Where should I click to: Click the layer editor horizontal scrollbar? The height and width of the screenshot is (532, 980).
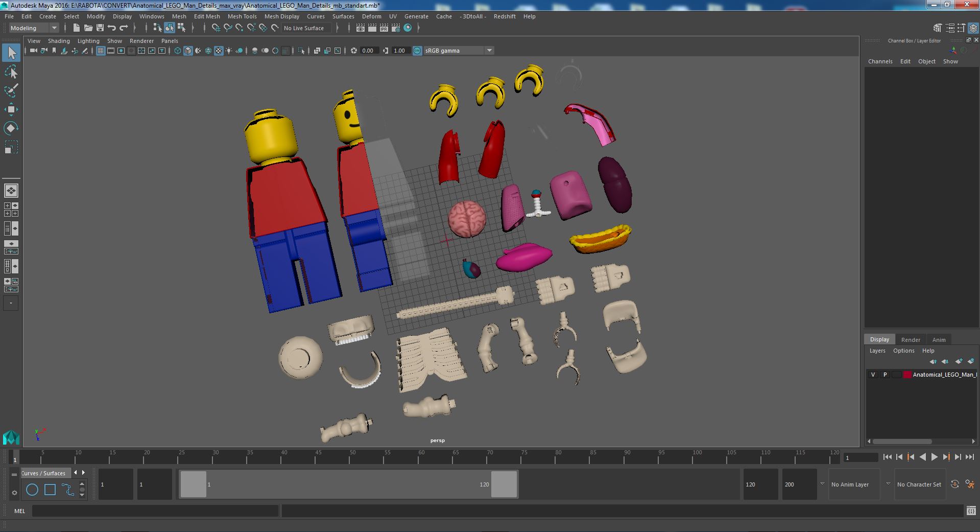point(902,442)
